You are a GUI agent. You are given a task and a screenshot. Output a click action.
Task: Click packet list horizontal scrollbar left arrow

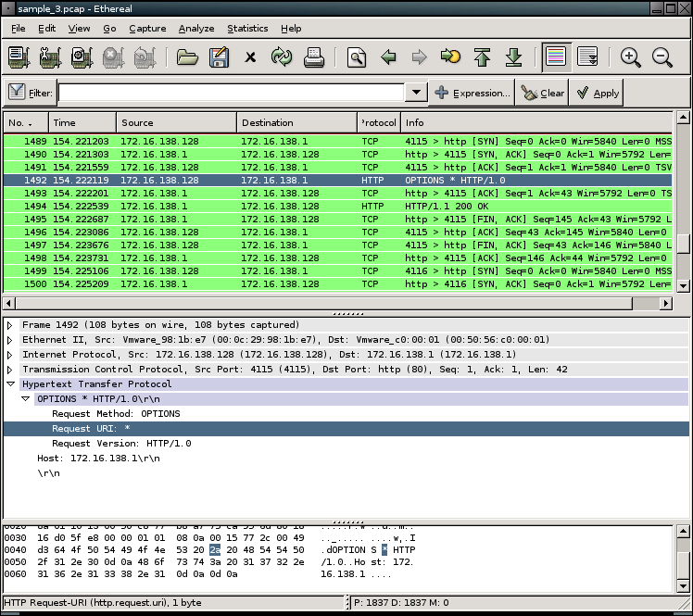[x=9, y=303]
